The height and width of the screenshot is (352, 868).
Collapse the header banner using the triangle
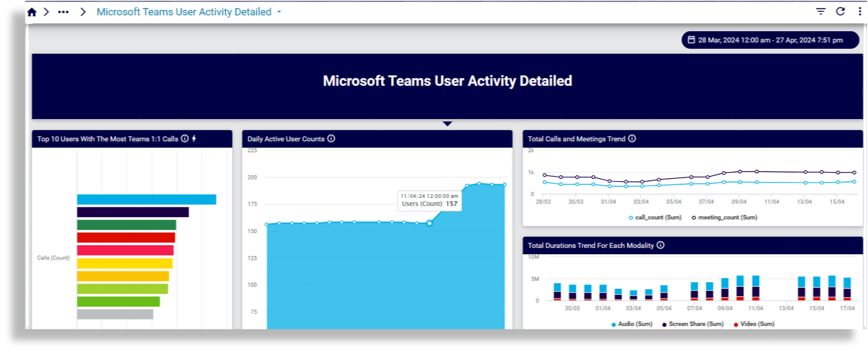click(x=447, y=123)
